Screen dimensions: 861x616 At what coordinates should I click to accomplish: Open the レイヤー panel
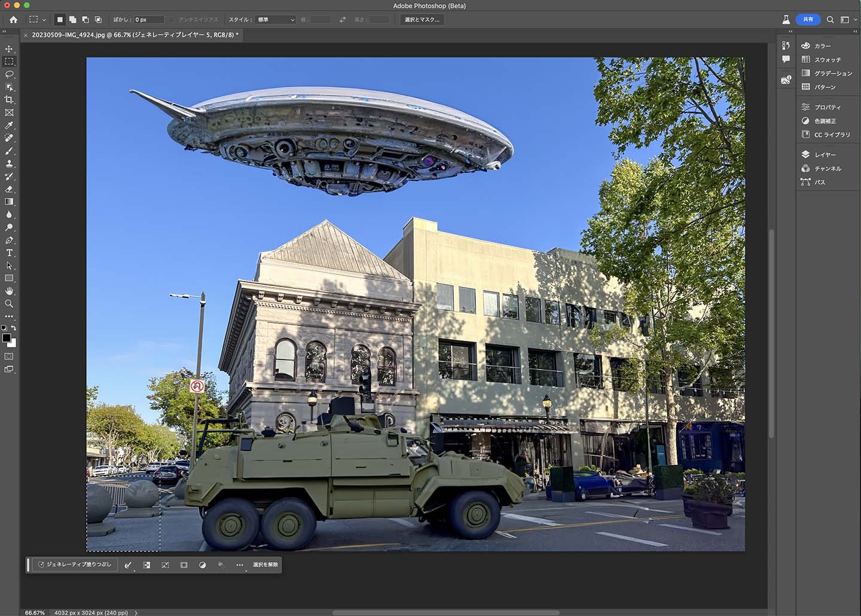825,154
